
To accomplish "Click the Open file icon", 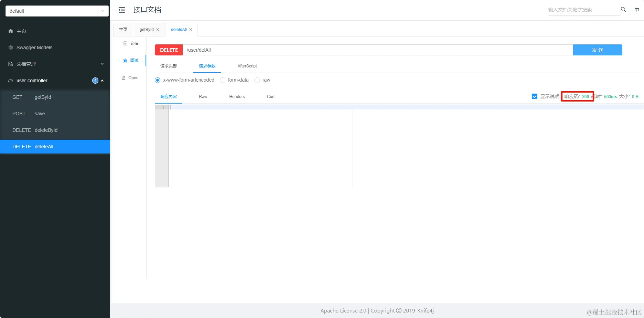I will pos(124,78).
